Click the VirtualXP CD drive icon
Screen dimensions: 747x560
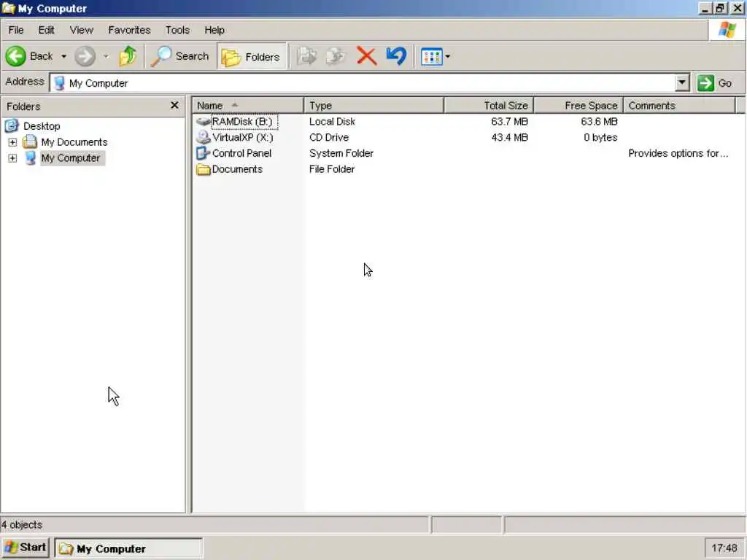pyautogui.click(x=204, y=137)
